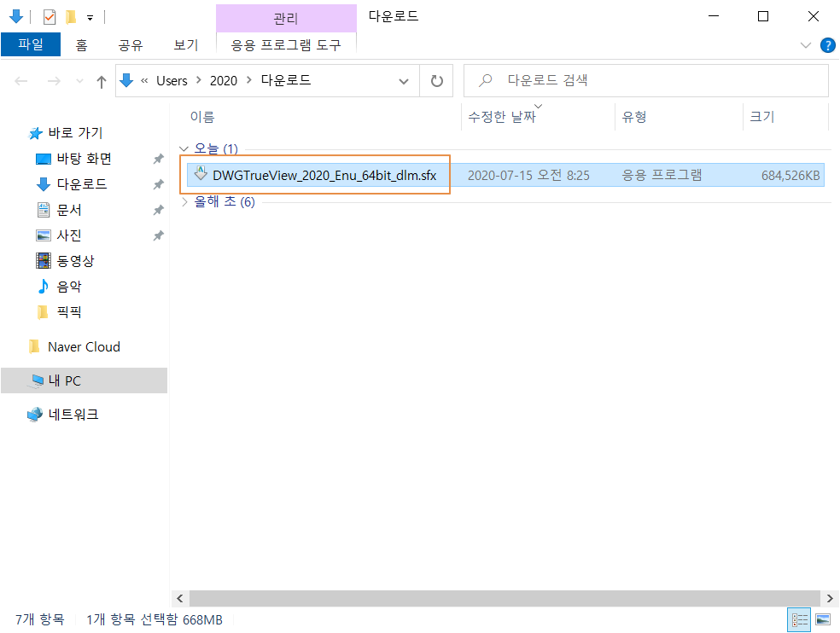Collapse the 오늘 (1) group
Viewport: 840px width, 633px height.
(x=184, y=149)
